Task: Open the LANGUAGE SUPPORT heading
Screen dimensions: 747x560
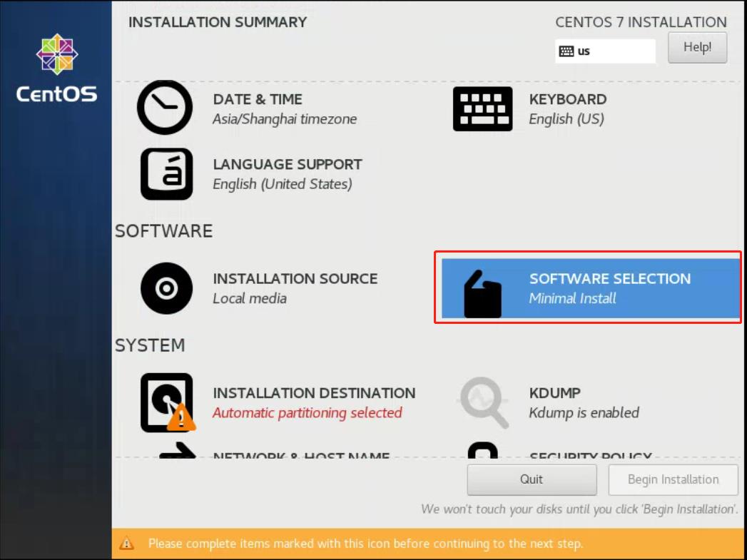Action: click(288, 164)
